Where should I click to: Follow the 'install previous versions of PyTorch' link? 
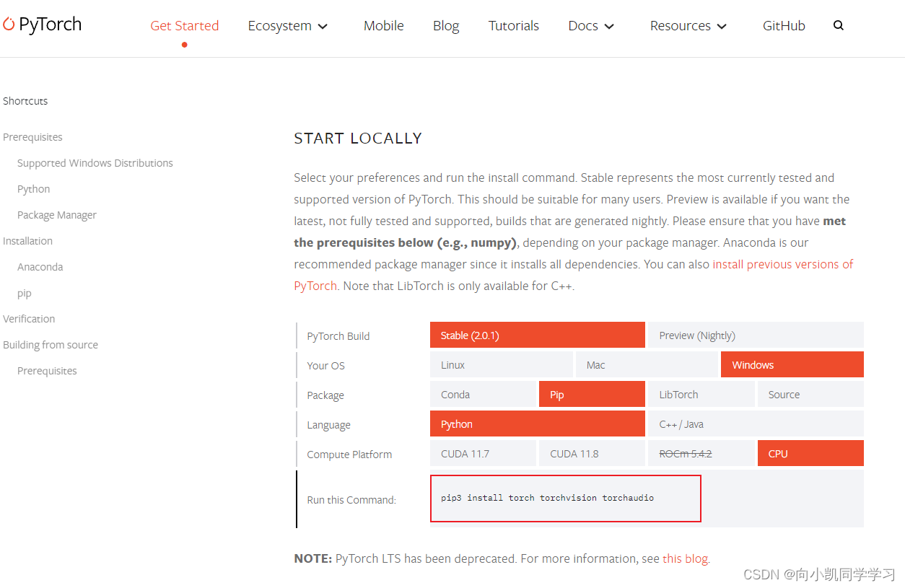782,264
